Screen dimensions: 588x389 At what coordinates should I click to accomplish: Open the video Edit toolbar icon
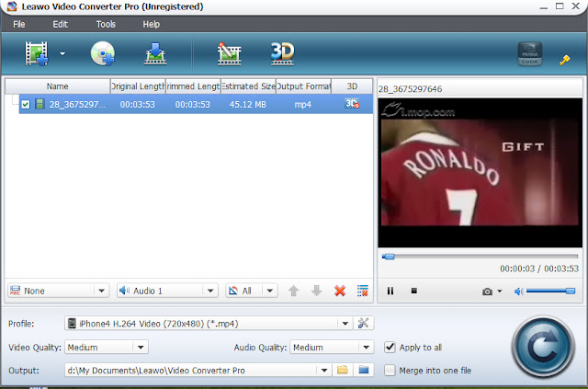(x=229, y=53)
